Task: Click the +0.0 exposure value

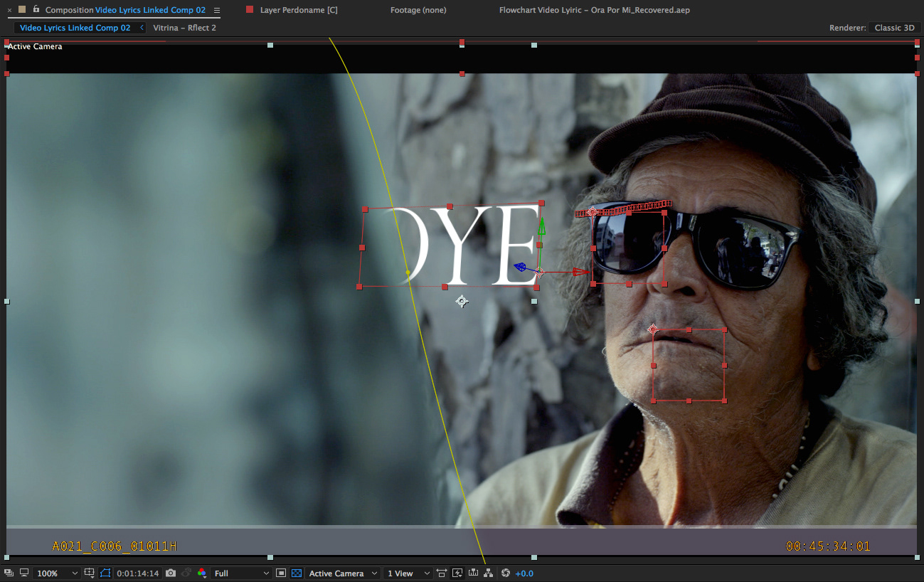Action: tap(524, 573)
